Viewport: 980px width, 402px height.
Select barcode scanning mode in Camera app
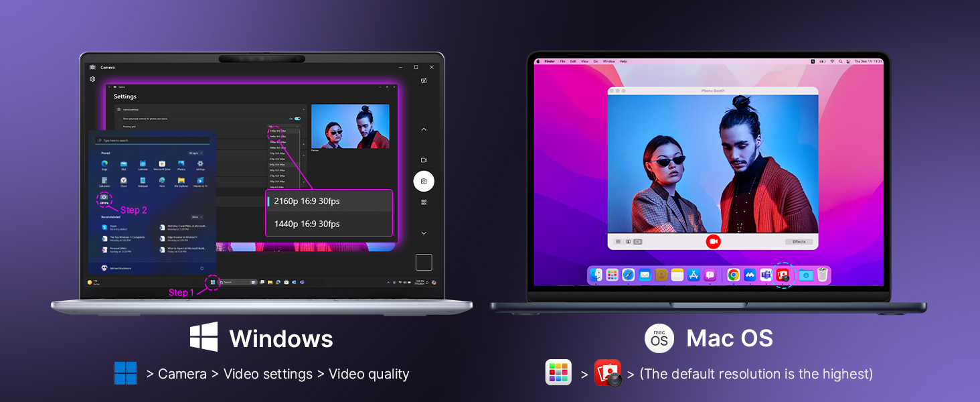[424, 202]
